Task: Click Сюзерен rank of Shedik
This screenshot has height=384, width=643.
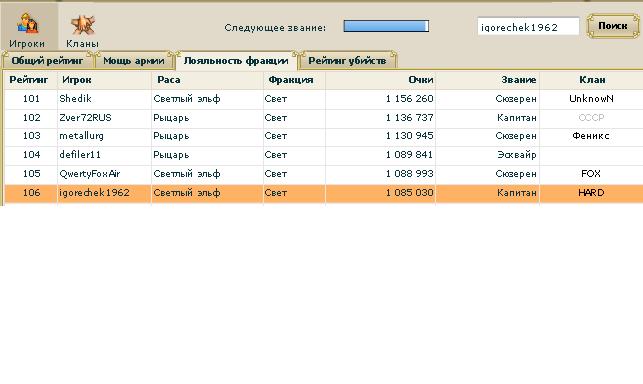Action: pyautogui.click(x=516, y=99)
